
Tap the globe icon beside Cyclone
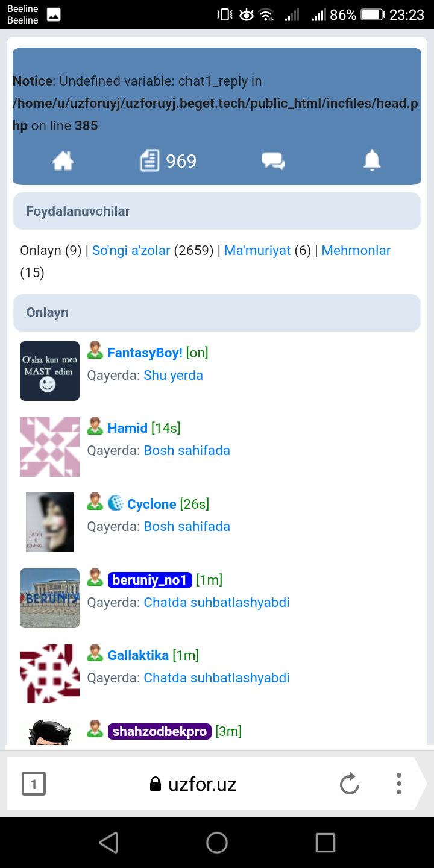[x=115, y=503]
